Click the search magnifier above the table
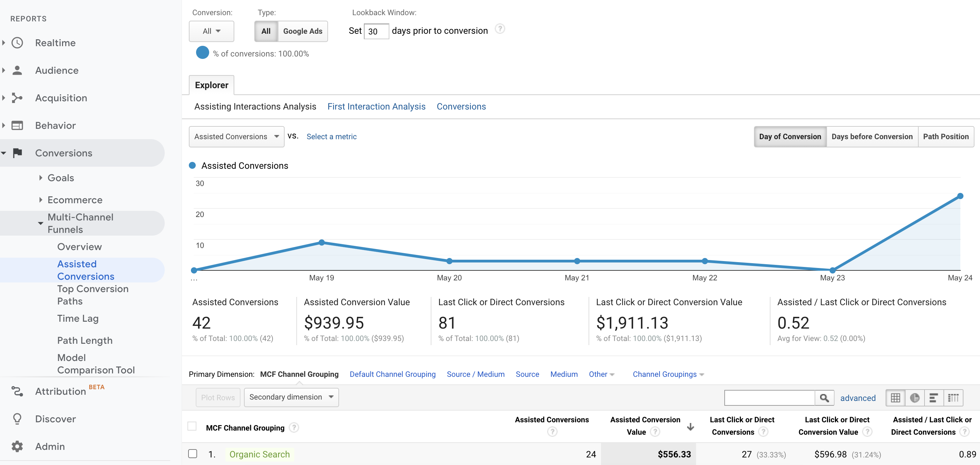Viewport: 980px width, 465px height. (825, 398)
